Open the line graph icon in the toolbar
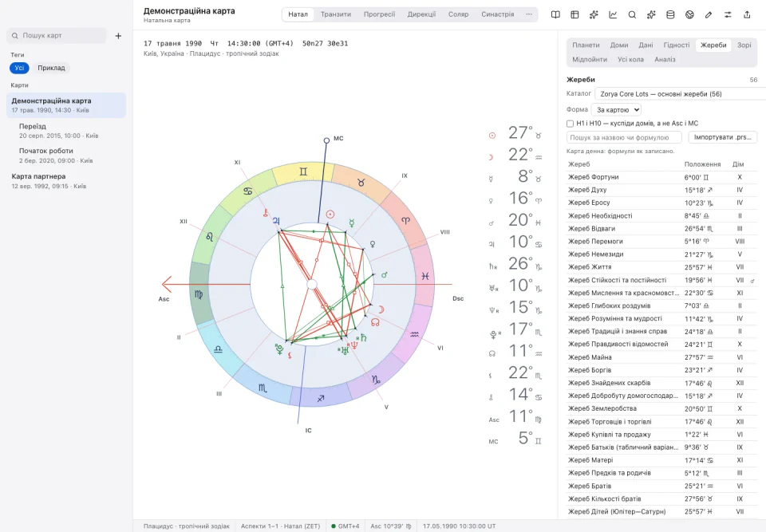 (613, 14)
